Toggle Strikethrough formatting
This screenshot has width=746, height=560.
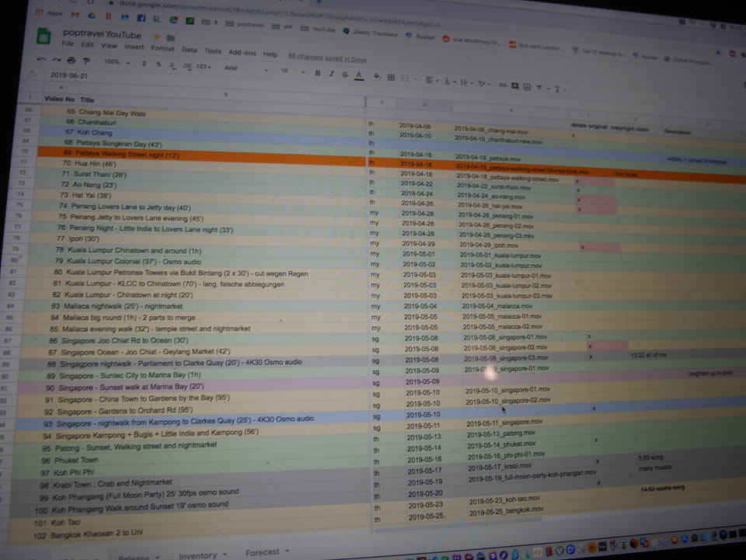(344, 75)
